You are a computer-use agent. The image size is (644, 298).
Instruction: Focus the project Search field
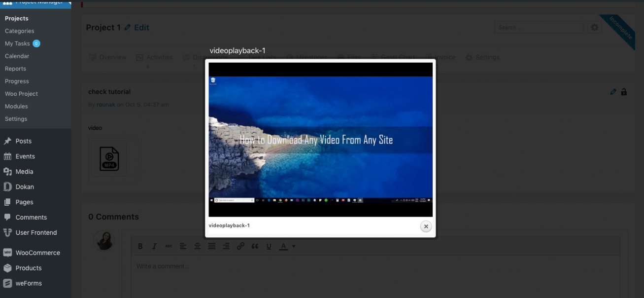539,28
